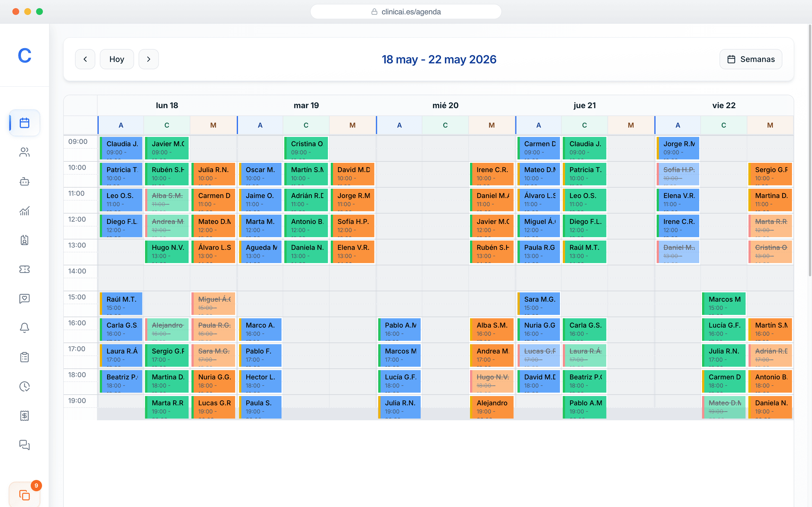Open the clipboard tasks icon
Screen dimensions: 812x507
click(25, 357)
